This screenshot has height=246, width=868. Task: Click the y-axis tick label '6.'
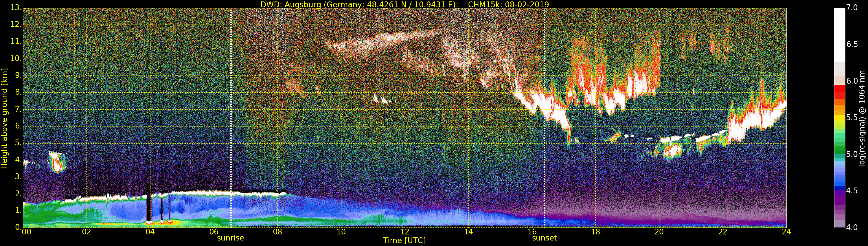pos(18,126)
